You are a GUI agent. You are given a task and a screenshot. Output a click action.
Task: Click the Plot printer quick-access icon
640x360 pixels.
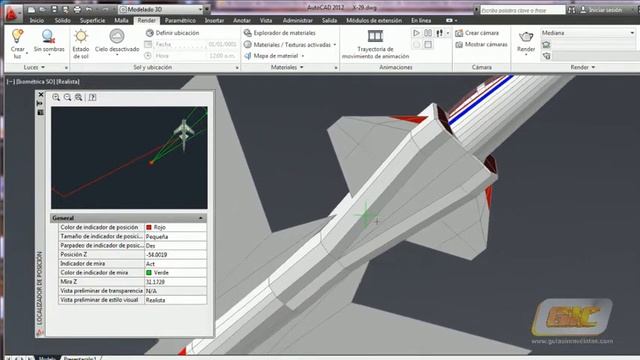pyautogui.click(x=77, y=9)
